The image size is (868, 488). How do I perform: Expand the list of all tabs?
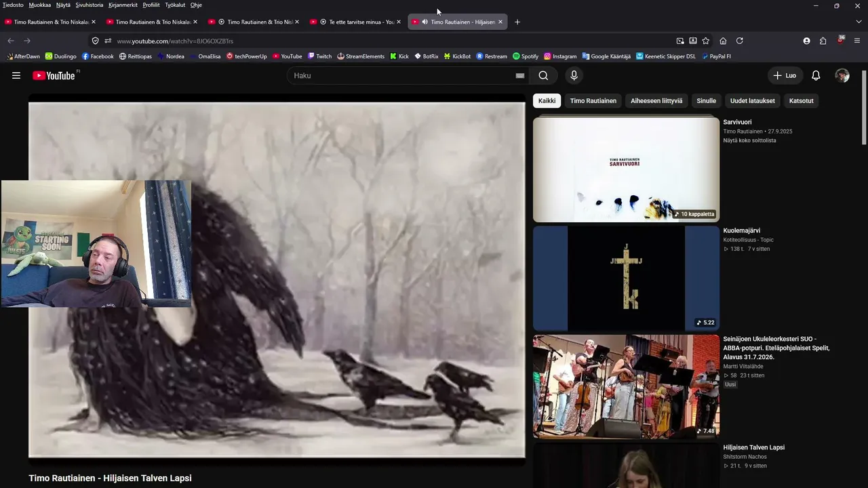click(x=859, y=22)
